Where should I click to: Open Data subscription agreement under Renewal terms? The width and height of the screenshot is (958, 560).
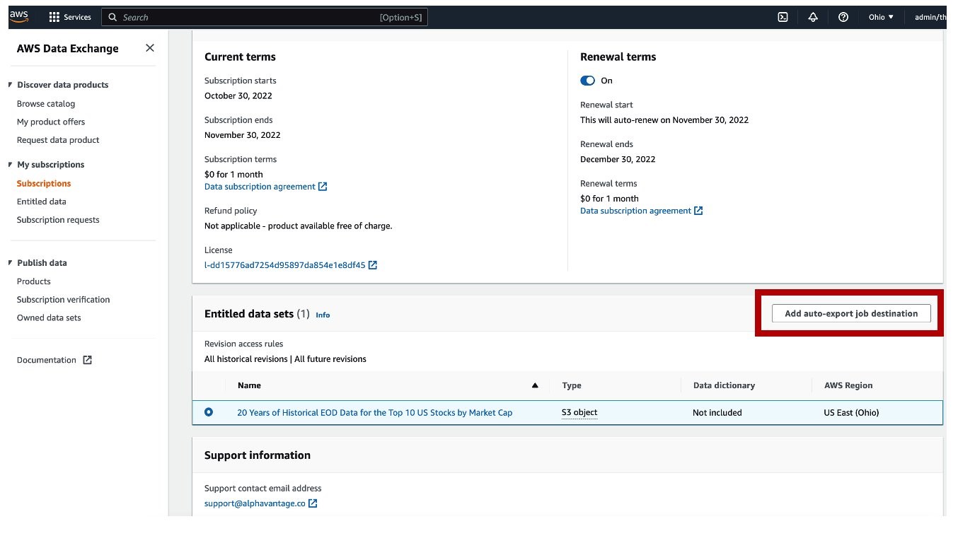click(635, 211)
